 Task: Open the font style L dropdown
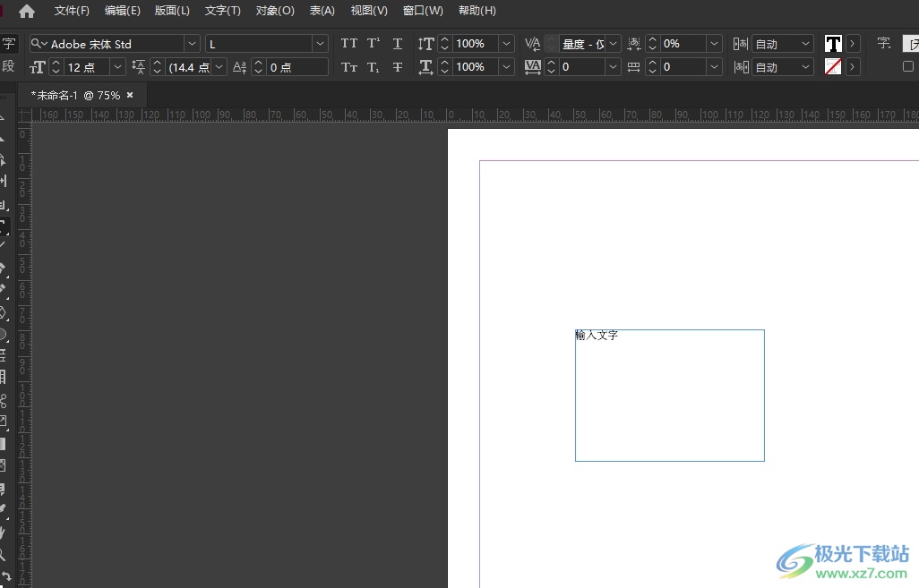(320, 44)
